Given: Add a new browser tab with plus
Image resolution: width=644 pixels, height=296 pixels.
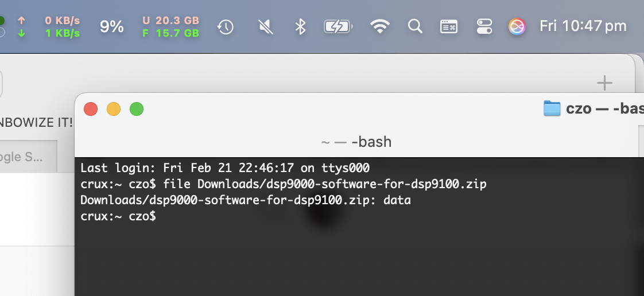Looking at the screenshot, I should [604, 83].
